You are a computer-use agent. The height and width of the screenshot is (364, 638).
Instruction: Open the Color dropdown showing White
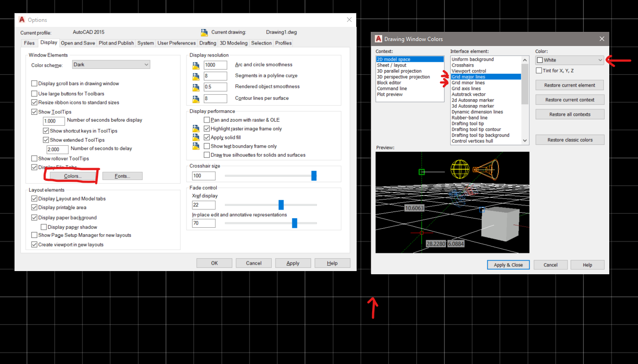[569, 60]
